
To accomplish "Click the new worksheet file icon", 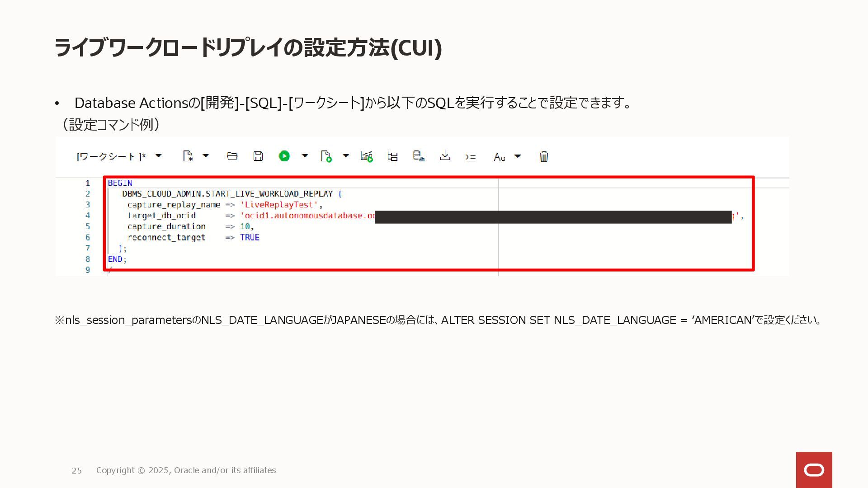I will (188, 156).
